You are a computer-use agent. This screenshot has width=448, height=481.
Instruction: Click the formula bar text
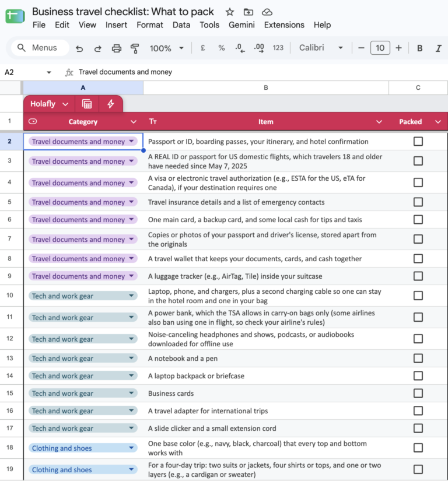point(125,72)
